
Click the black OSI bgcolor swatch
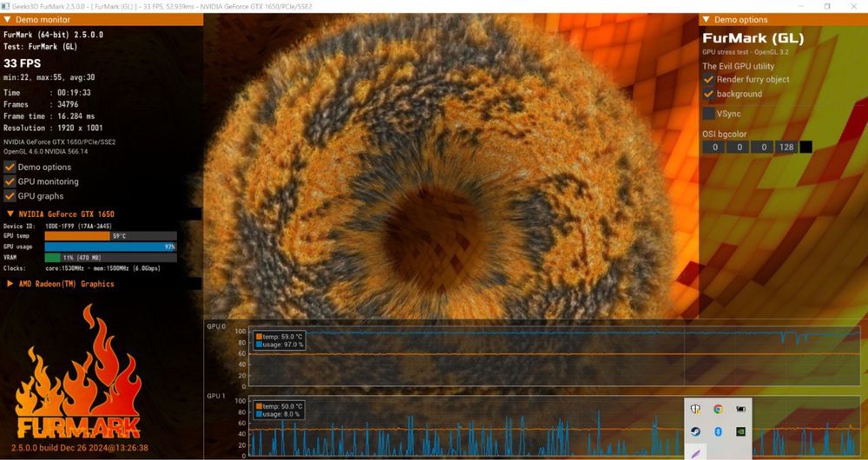click(806, 147)
